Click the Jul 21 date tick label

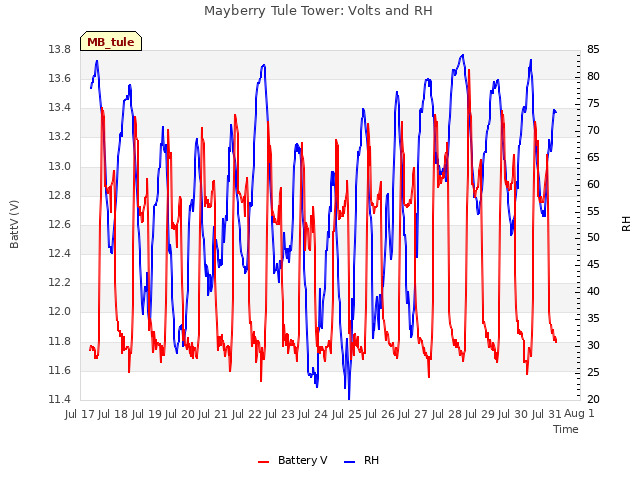point(213,414)
